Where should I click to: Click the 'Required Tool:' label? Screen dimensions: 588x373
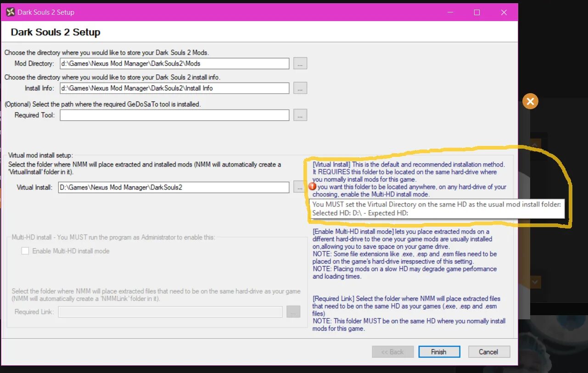(x=34, y=115)
